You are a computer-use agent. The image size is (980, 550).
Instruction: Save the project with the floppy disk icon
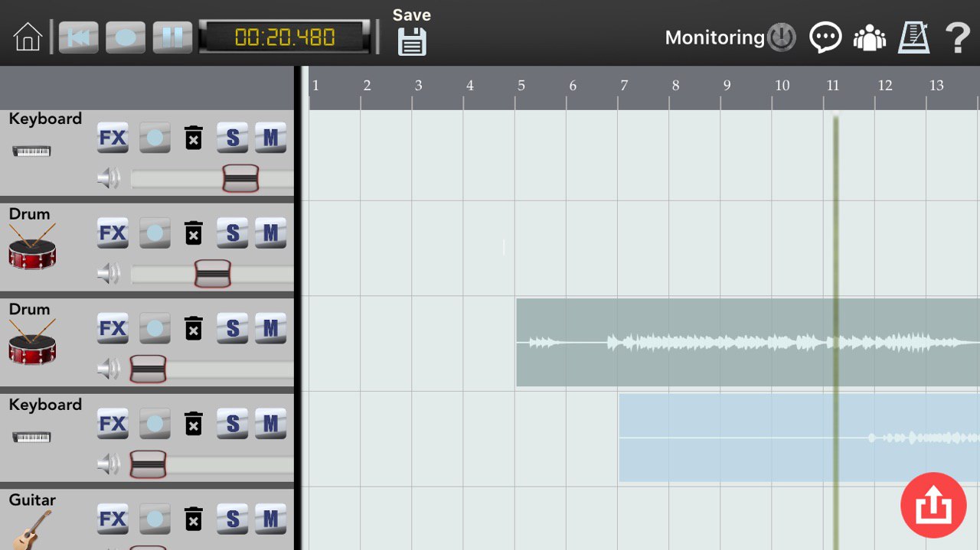[x=412, y=41]
